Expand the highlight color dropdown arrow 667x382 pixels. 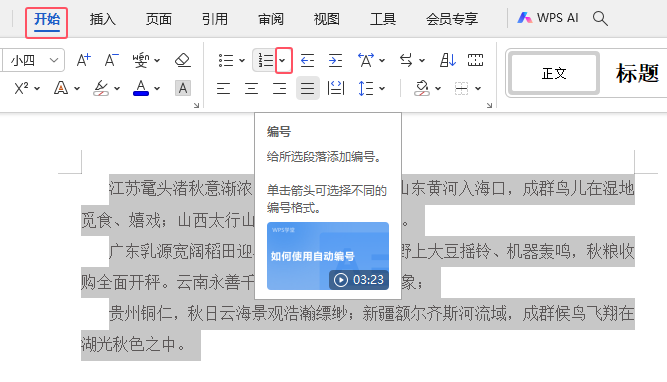point(117,88)
